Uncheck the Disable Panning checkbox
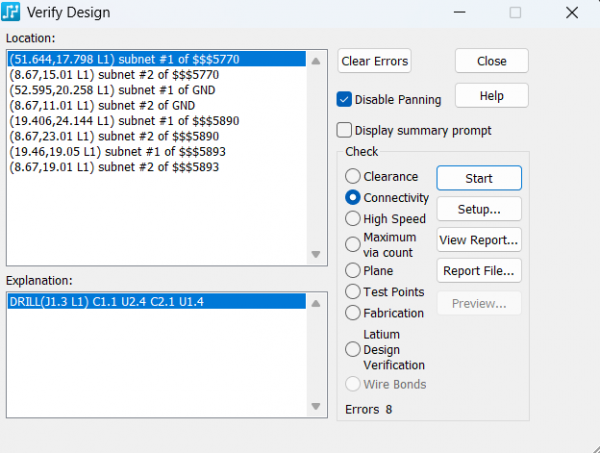Viewport: 600px width, 453px height. (345, 100)
